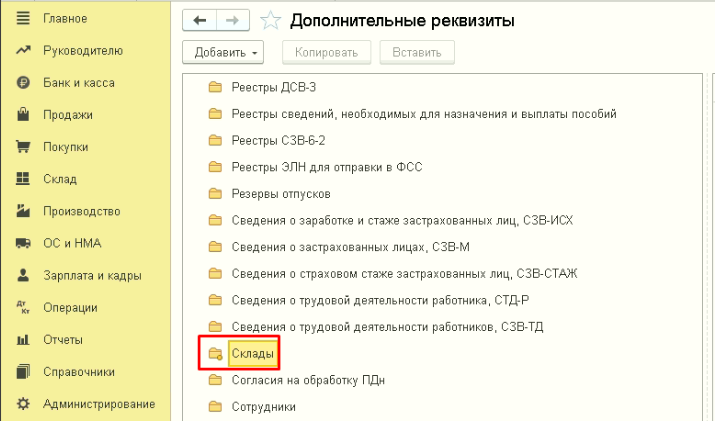This screenshot has height=421, width=715.
Task: Click folder icon of Реестры СЗВ-6-2
Action: click(x=215, y=140)
